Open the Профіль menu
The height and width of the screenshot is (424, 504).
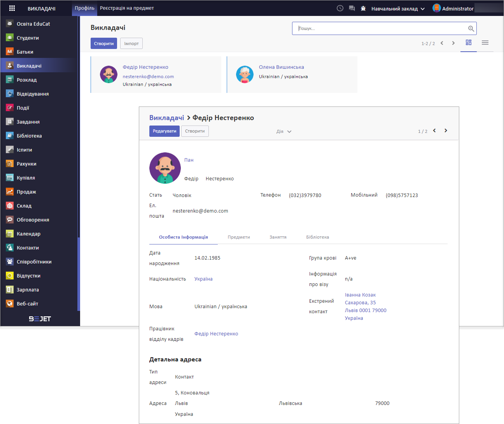(x=84, y=8)
